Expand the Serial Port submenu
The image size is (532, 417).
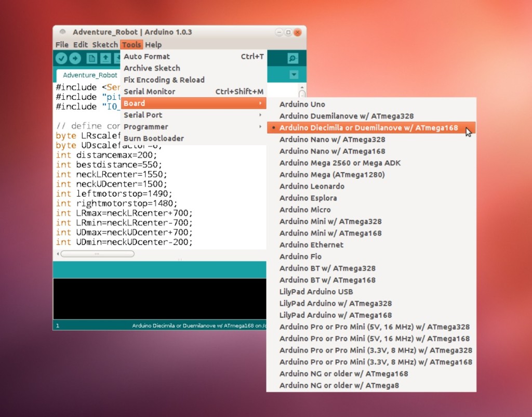194,115
